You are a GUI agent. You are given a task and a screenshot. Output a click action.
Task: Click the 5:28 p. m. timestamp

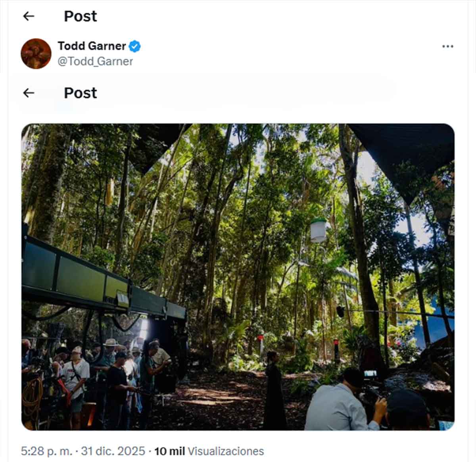click(x=47, y=451)
